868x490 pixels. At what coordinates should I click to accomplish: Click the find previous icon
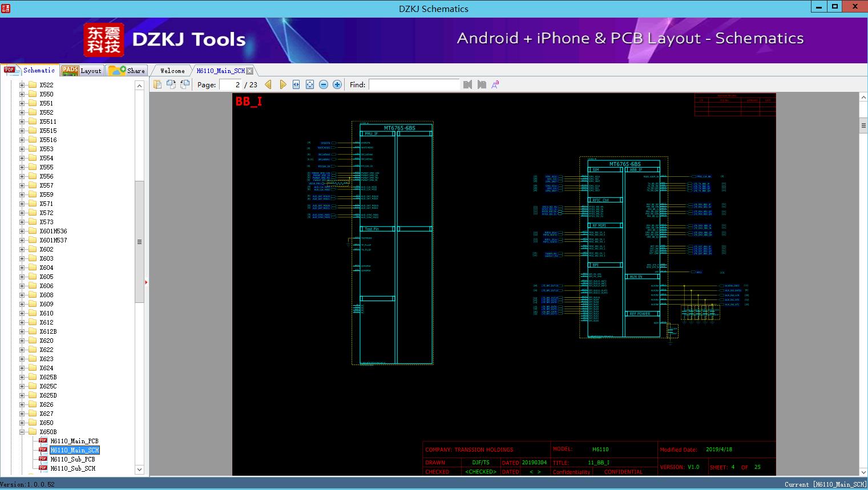click(467, 84)
